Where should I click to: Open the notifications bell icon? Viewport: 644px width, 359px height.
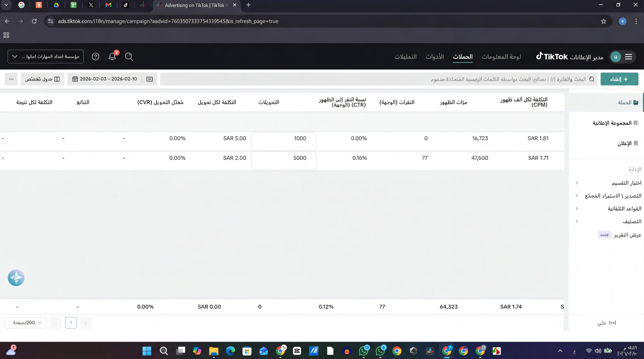pos(112,57)
